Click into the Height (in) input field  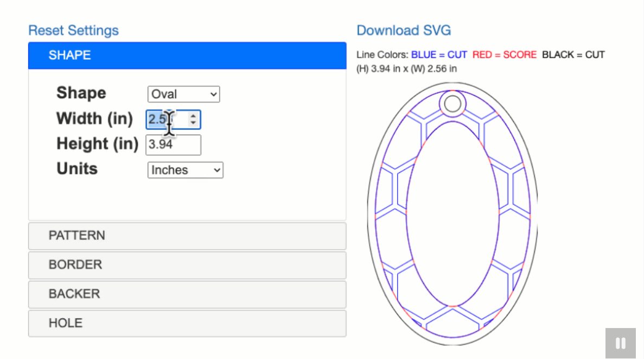173,145
